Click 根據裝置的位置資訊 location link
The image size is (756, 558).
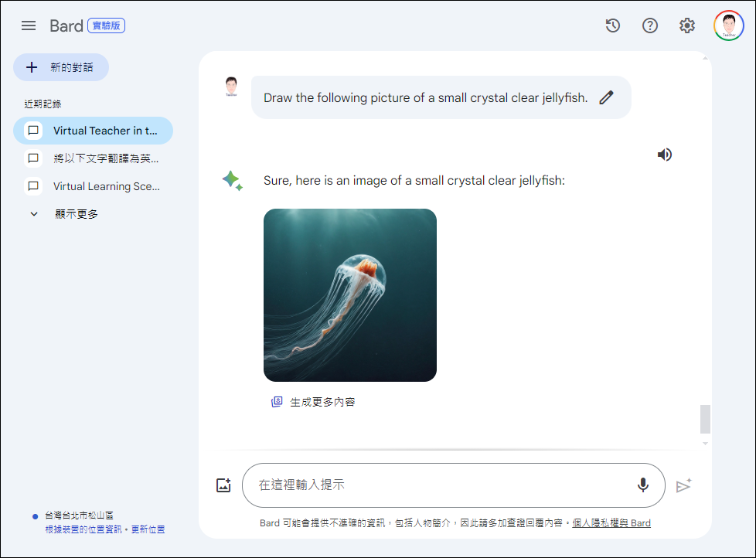pyautogui.click(x=83, y=529)
